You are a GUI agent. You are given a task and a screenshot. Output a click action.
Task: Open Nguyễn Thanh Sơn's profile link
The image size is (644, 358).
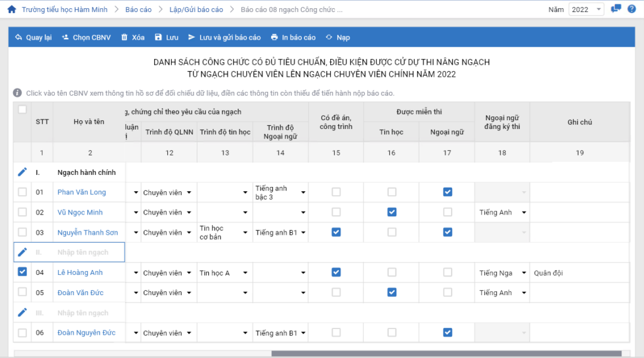87,233
